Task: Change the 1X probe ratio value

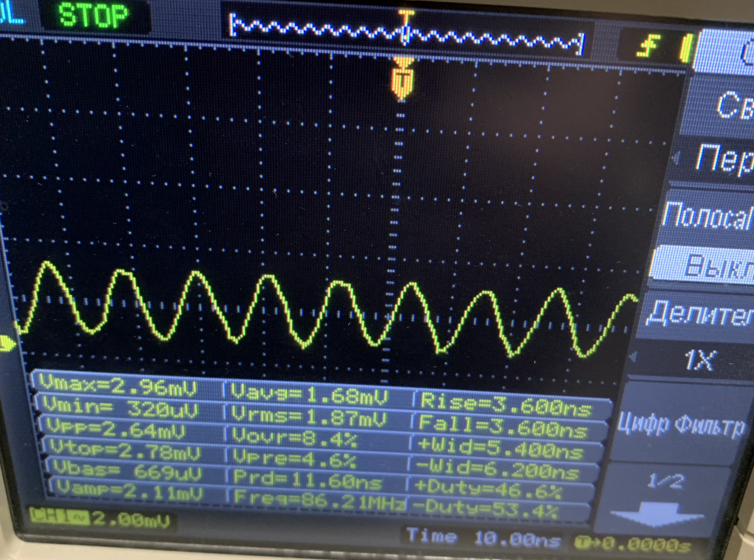Action: 700,360
